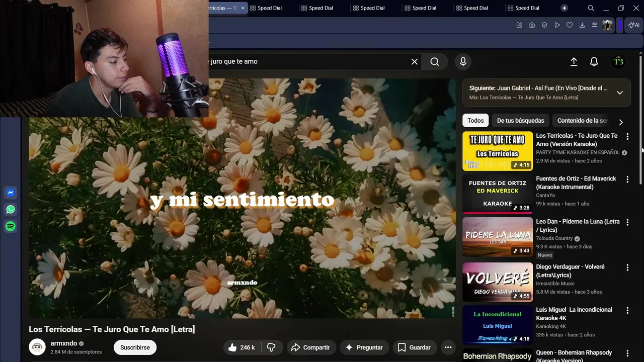Open Volveré Diego Verdaguer thumbnail

[x=498, y=282]
